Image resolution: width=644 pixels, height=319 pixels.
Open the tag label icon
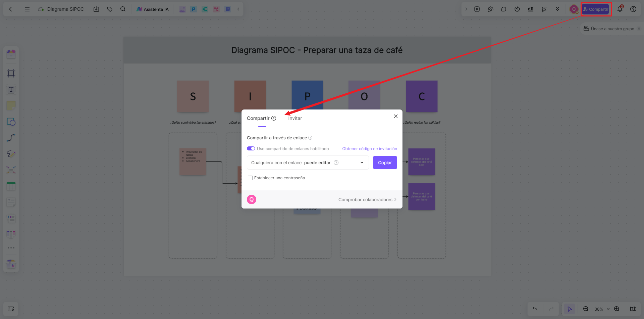(x=110, y=9)
